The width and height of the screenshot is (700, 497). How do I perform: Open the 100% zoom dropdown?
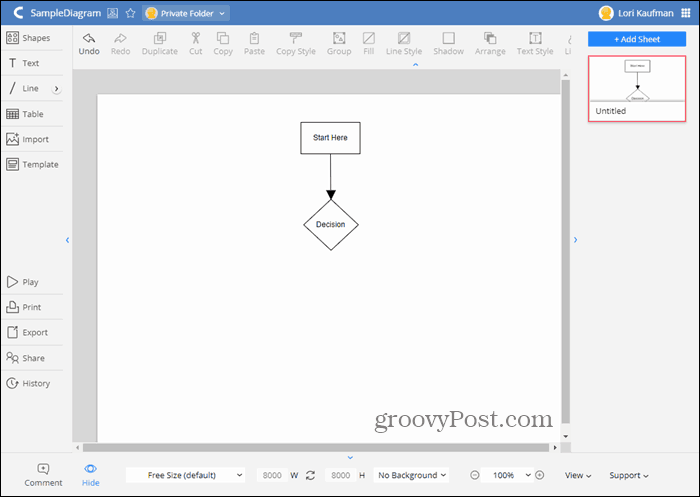pyautogui.click(x=508, y=475)
